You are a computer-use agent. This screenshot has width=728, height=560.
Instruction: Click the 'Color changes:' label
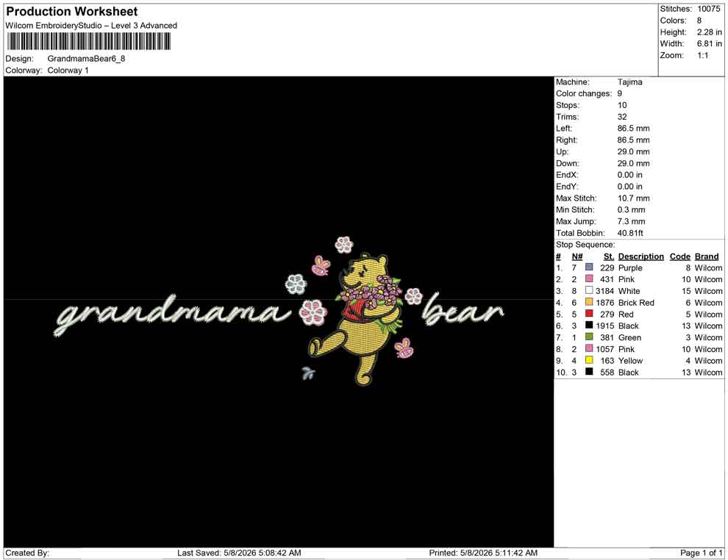(x=584, y=93)
